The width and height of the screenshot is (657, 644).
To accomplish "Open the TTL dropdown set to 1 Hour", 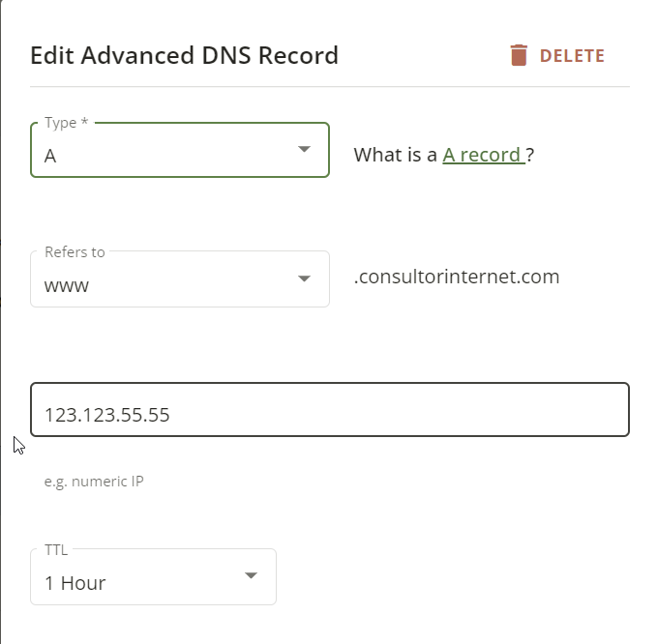I will [x=153, y=576].
